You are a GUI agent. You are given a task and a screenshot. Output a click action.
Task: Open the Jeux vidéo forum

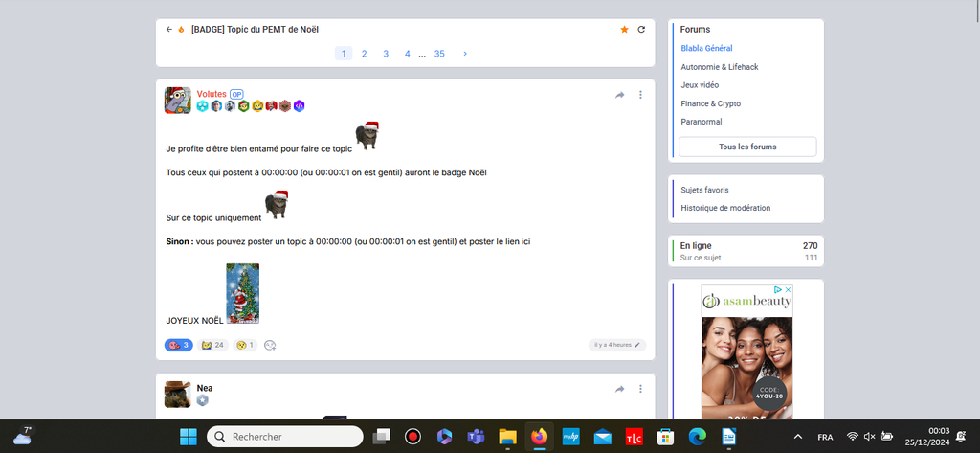tap(702, 85)
